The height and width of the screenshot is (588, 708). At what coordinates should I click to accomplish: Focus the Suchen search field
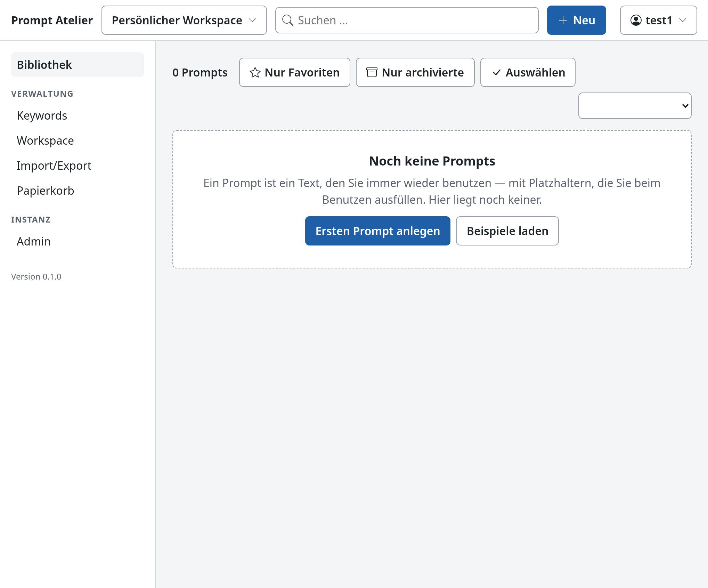tap(407, 20)
